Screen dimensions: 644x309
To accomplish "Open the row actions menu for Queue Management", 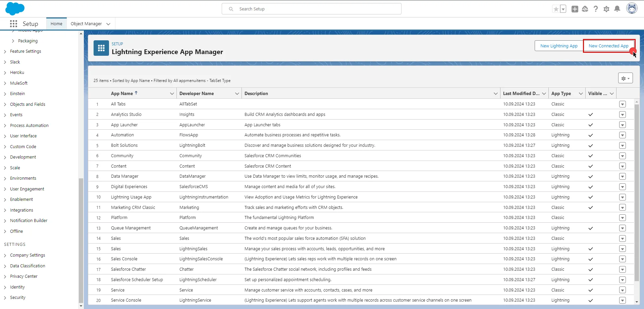I will click(x=623, y=228).
